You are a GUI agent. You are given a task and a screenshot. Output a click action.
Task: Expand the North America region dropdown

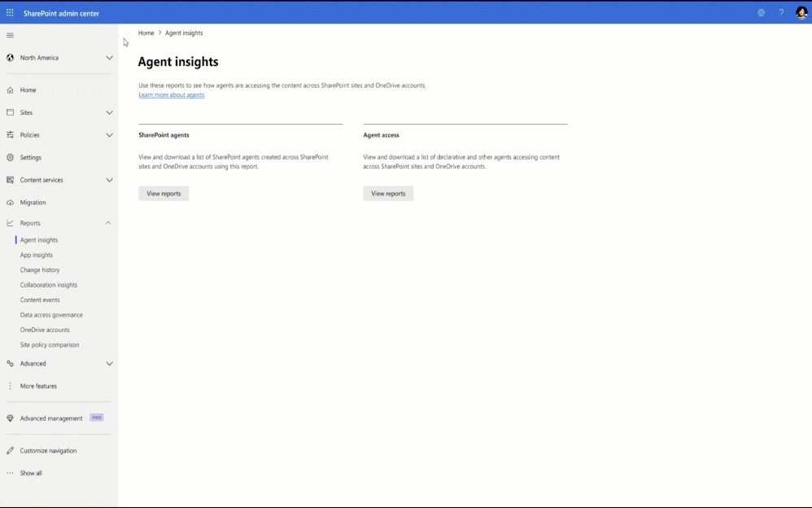pos(109,58)
